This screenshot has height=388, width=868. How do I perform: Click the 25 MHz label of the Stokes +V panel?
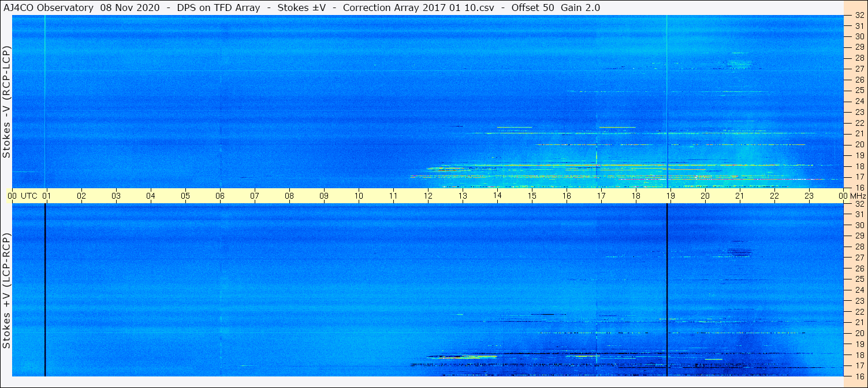(859, 279)
